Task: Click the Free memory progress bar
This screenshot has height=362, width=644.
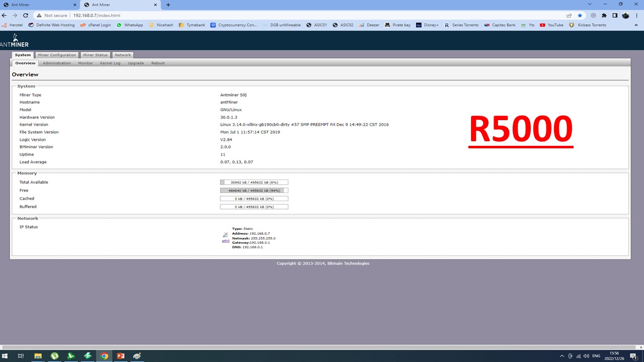Action: [x=254, y=191]
